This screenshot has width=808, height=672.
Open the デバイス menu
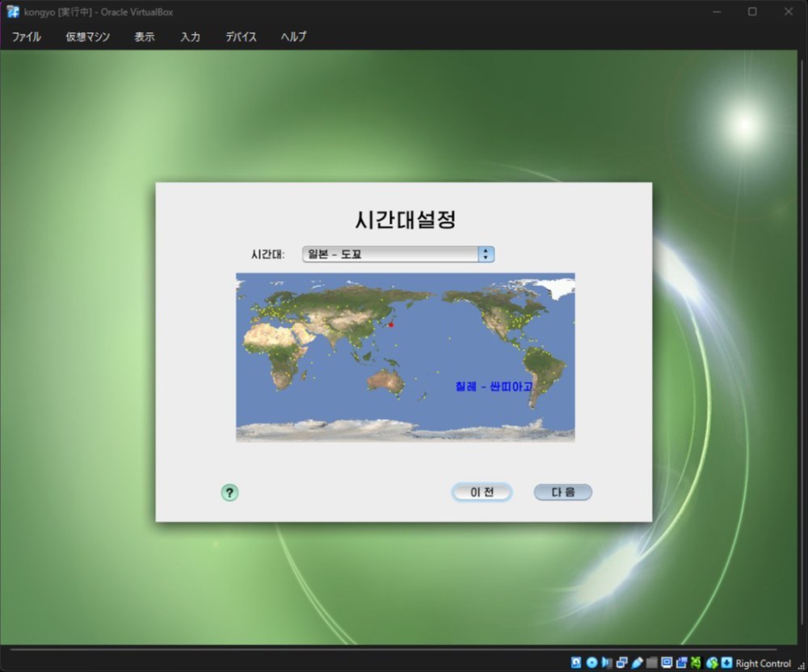click(x=241, y=36)
